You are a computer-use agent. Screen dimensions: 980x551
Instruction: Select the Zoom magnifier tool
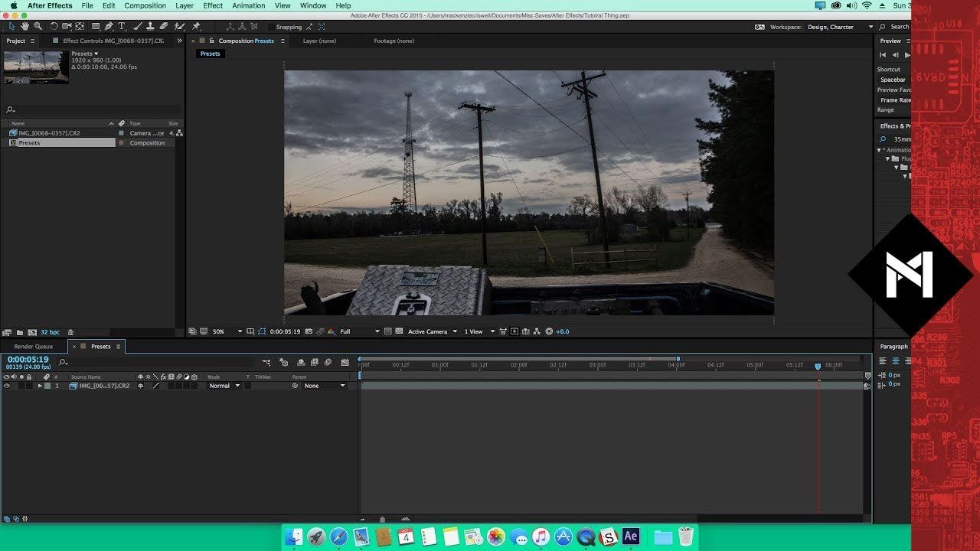point(38,27)
